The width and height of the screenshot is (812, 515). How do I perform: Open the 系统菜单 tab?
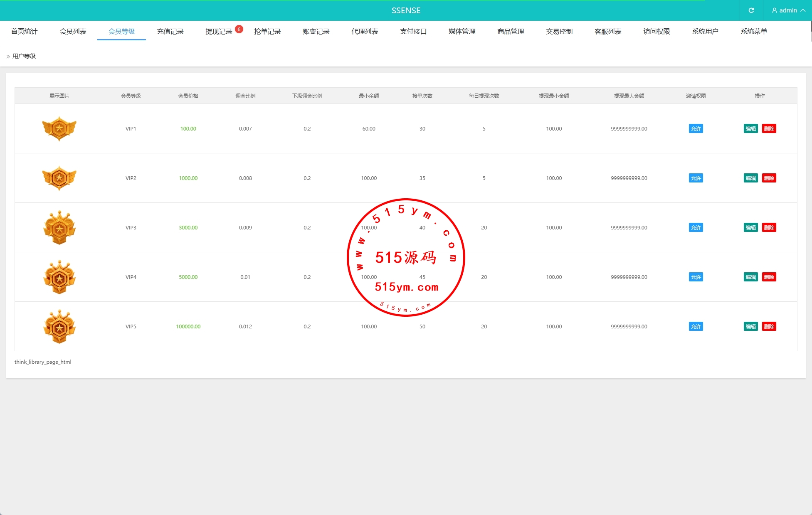click(x=753, y=32)
